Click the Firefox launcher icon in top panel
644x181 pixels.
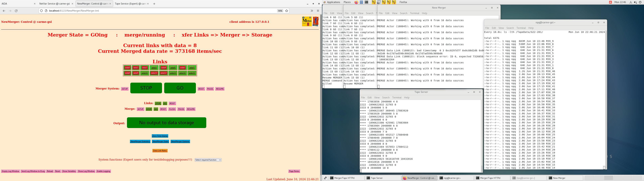356,2
